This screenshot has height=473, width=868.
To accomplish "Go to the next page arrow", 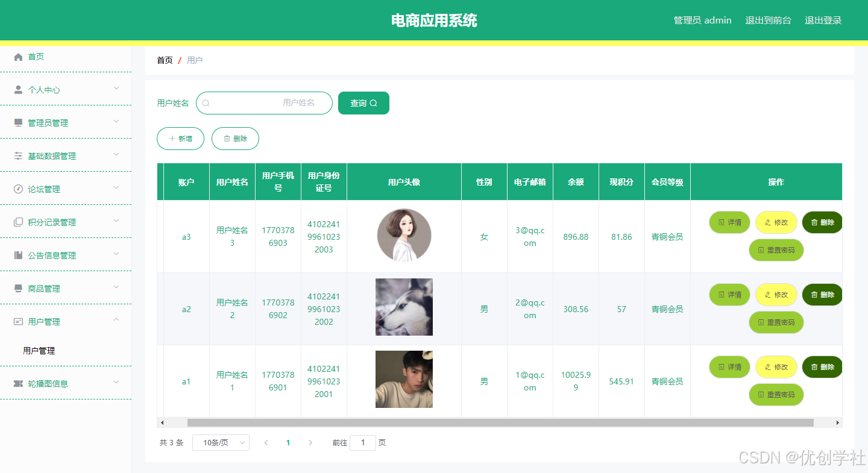I will click(x=310, y=443).
